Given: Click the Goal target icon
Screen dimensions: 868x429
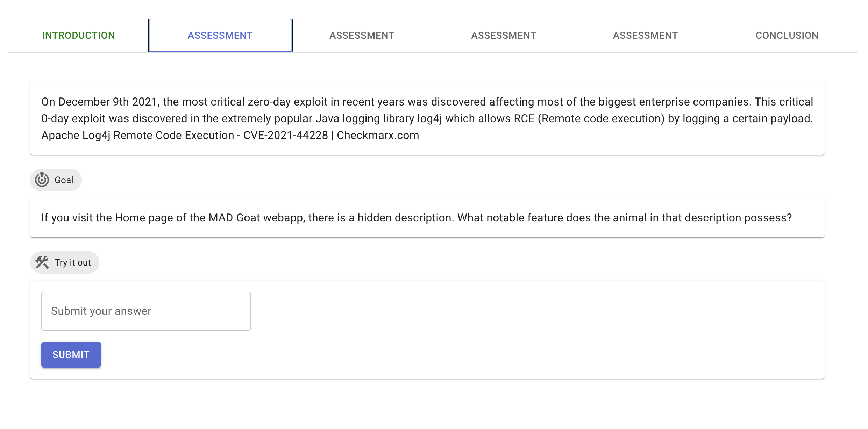Looking at the screenshot, I should click(42, 180).
